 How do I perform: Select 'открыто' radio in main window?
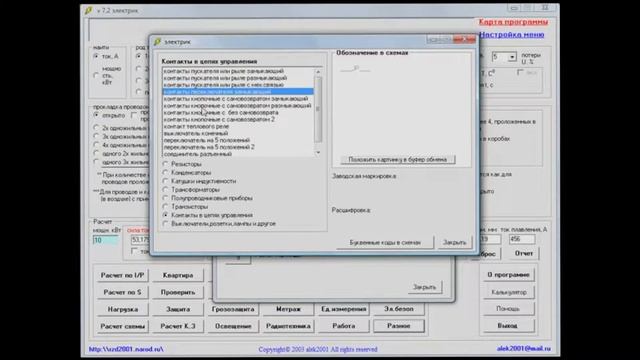(96, 116)
